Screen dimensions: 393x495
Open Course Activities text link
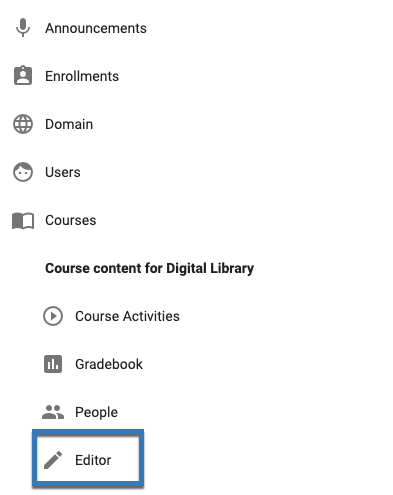point(127,316)
